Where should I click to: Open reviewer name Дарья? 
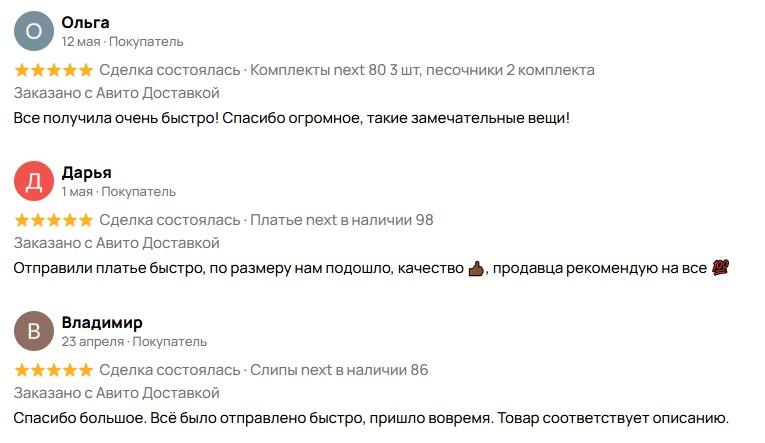(86, 172)
